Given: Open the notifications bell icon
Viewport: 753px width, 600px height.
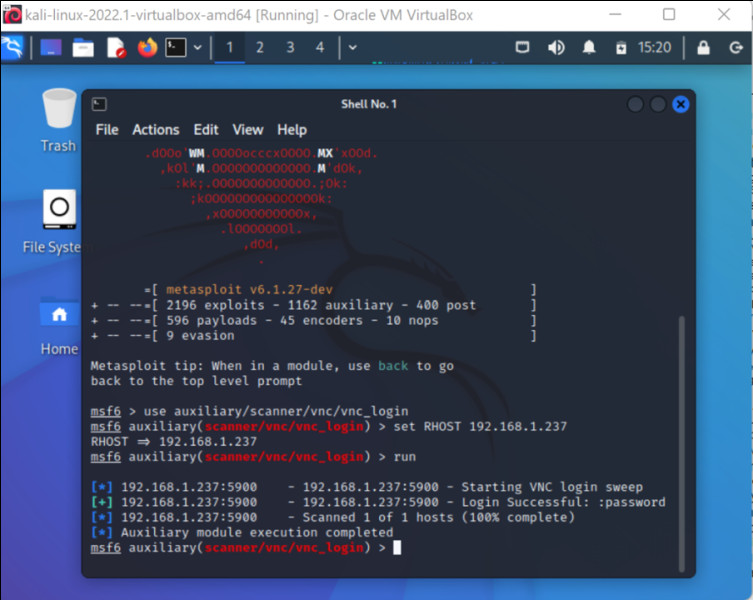Looking at the screenshot, I should click(x=589, y=48).
